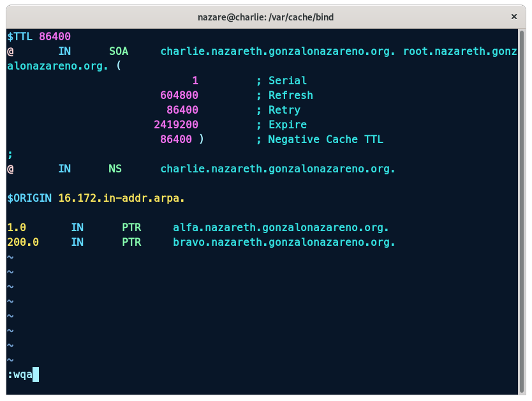The width and height of the screenshot is (532, 401).
Task: Click the '; Serial' comment
Action: click(x=281, y=80)
